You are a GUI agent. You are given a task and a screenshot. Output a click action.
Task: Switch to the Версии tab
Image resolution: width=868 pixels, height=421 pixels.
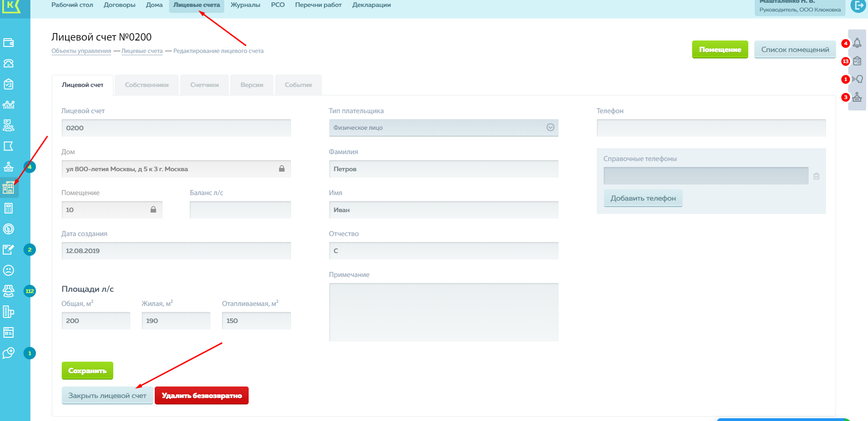[252, 85]
